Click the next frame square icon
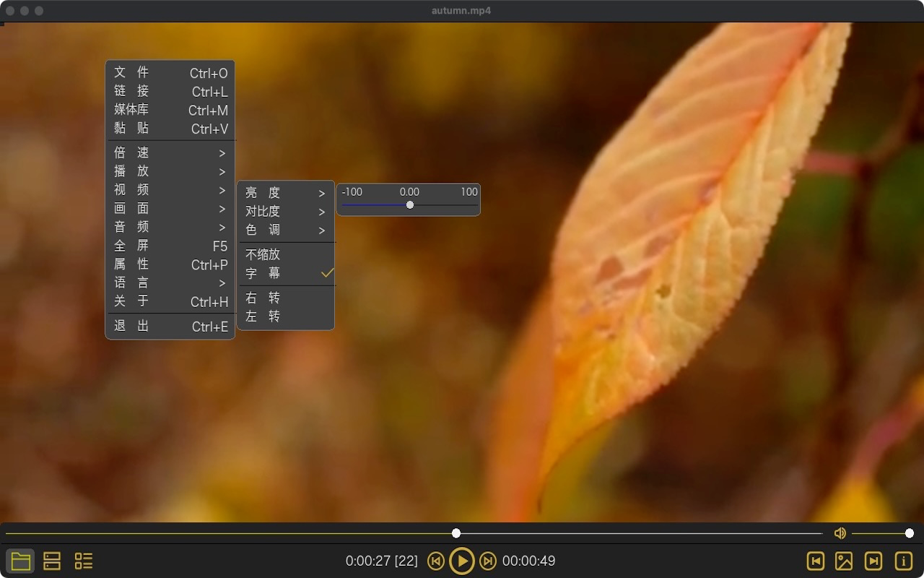The width and height of the screenshot is (924, 578). coord(873,561)
